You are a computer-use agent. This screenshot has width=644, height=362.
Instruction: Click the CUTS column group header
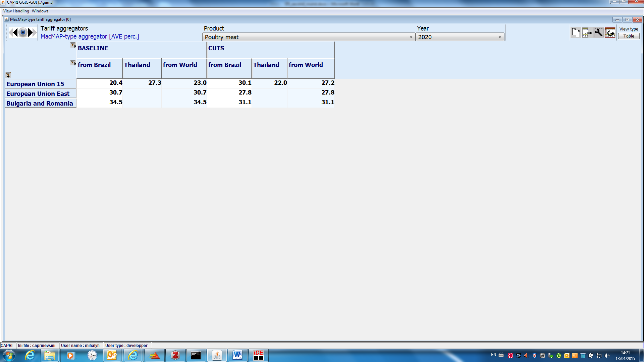(x=216, y=48)
